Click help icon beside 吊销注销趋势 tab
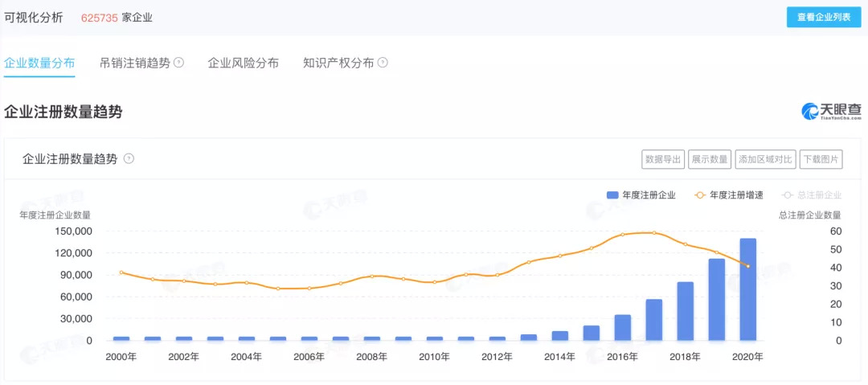This screenshot has width=868, height=385. 179,63
